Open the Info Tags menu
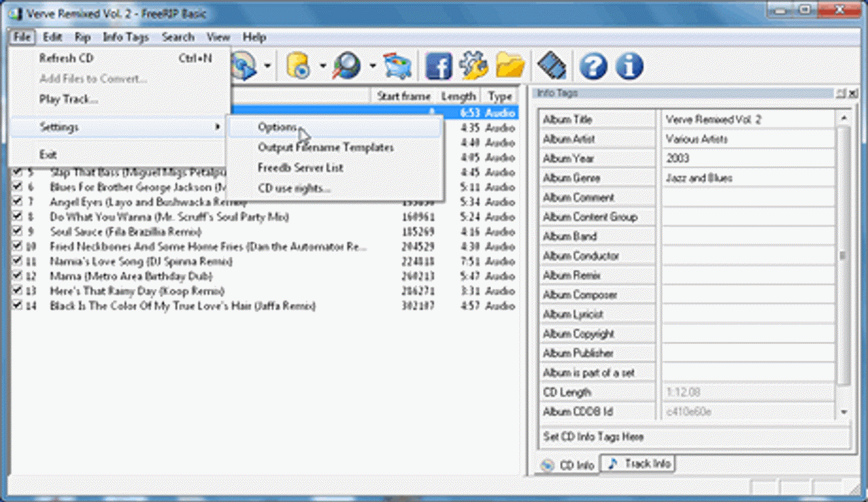 (x=126, y=37)
